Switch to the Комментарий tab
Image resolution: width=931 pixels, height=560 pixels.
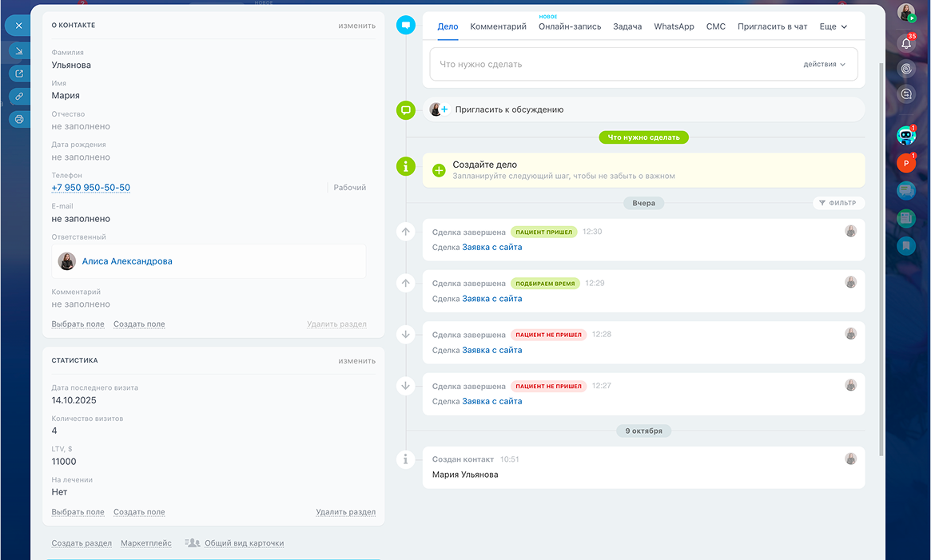click(498, 26)
